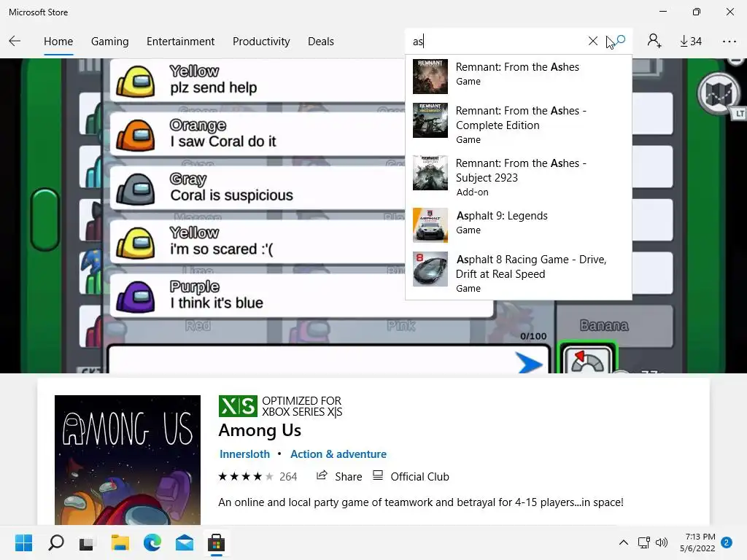
Task: Click Microsoft Store taskbar icon
Action: [x=216, y=542]
